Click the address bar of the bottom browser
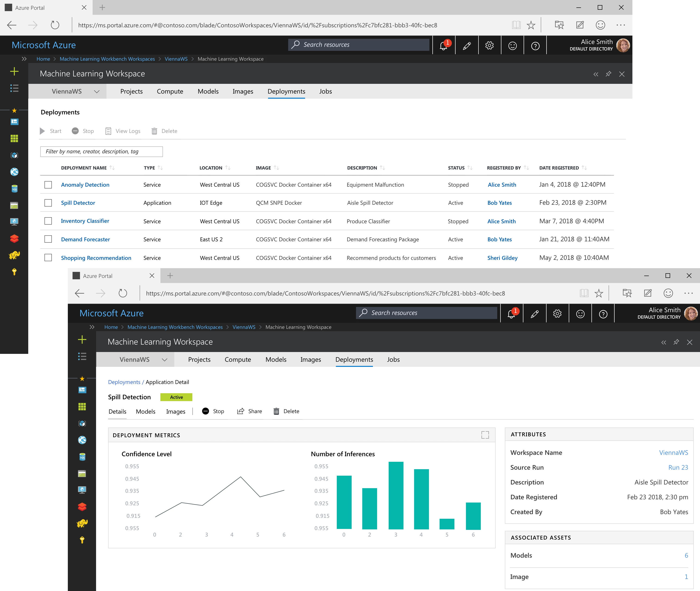 [x=325, y=293]
